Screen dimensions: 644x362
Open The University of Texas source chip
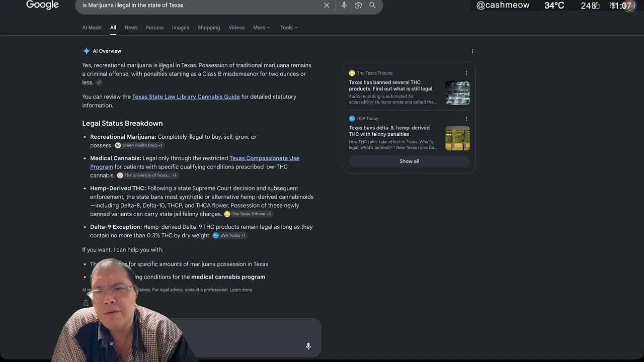(x=147, y=175)
